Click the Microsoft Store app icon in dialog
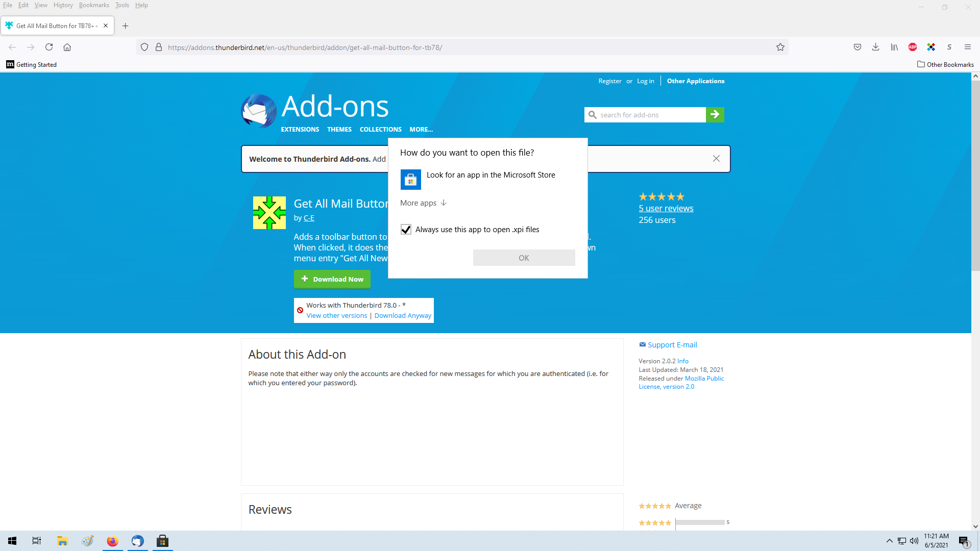The height and width of the screenshot is (551, 980). pyautogui.click(x=410, y=180)
